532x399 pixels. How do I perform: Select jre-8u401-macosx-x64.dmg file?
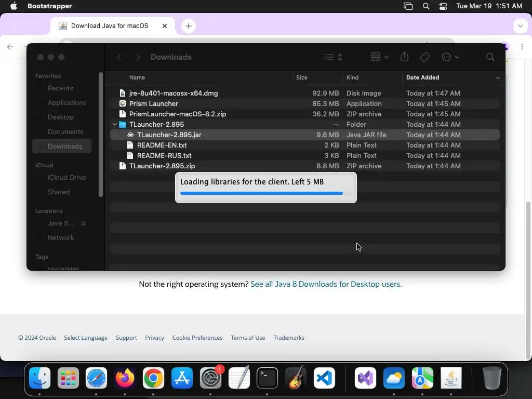click(304, 93)
